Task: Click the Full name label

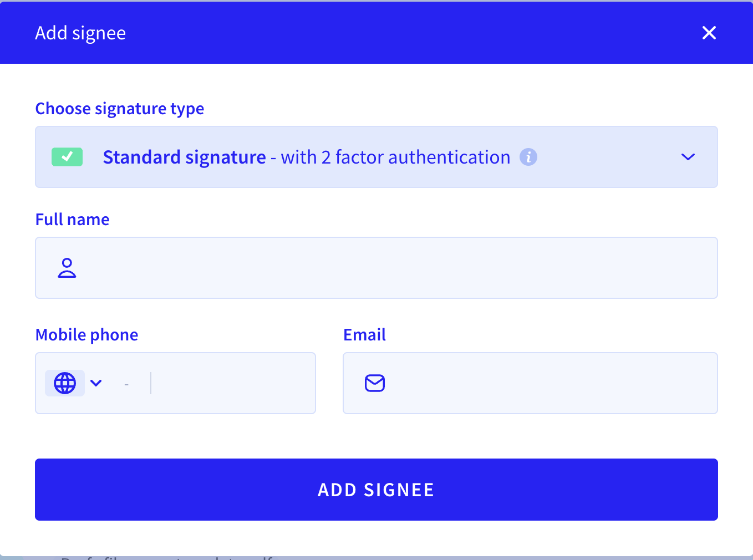Action: [73, 220]
